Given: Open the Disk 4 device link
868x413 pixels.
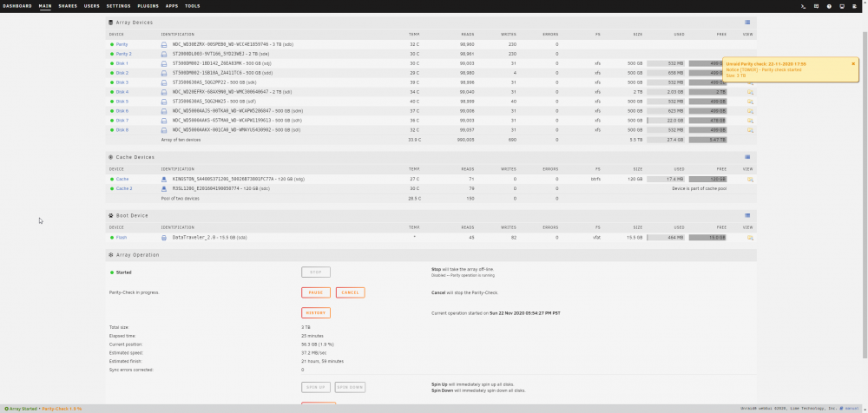Looking at the screenshot, I should click(122, 92).
